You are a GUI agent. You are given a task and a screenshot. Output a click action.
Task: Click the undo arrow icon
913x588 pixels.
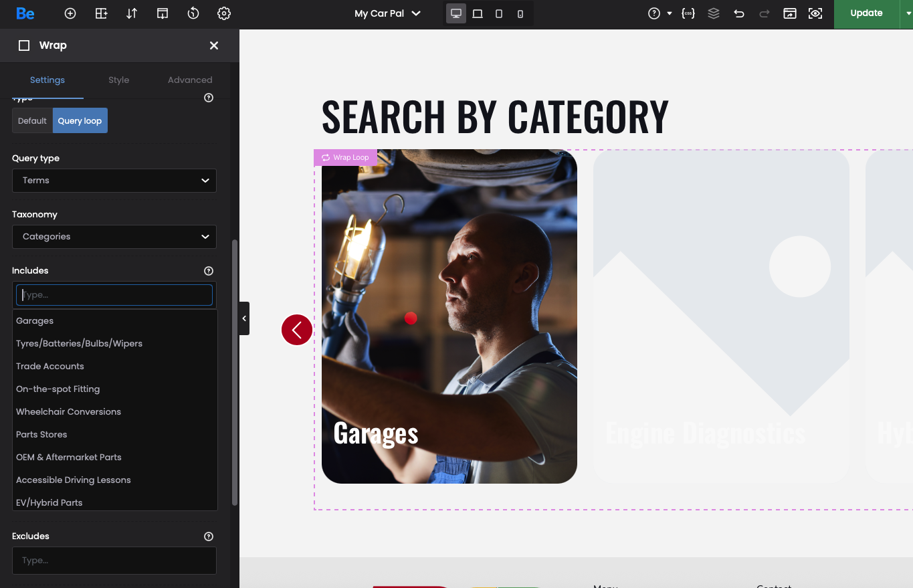click(x=739, y=13)
